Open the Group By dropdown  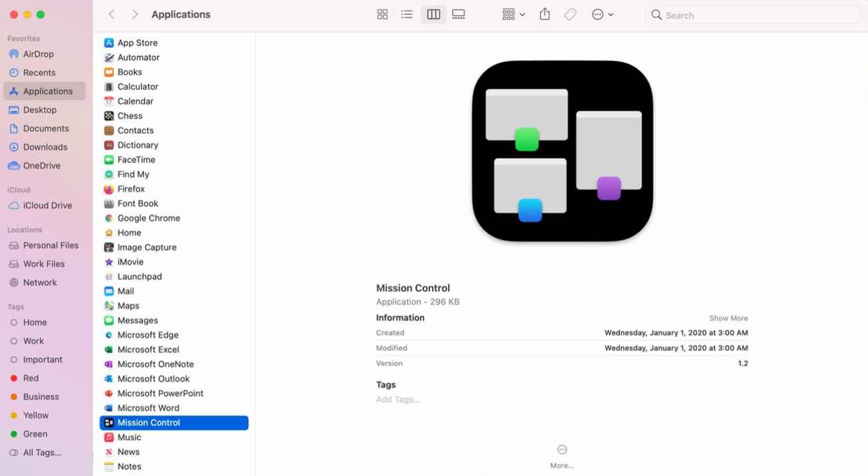(513, 15)
